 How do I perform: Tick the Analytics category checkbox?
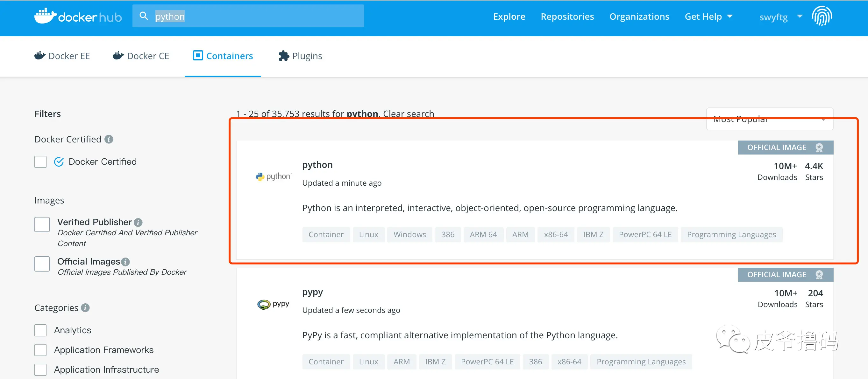(x=40, y=330)
